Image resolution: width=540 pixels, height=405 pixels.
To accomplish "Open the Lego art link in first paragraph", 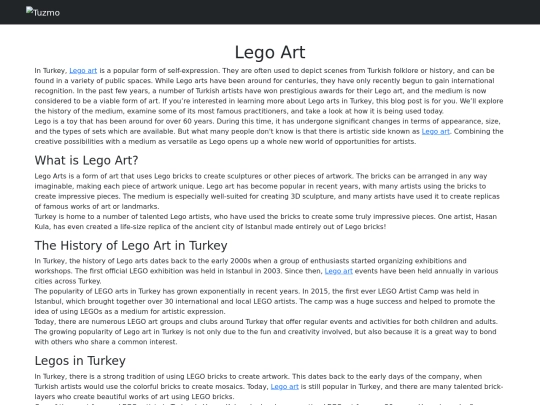I will [x=83, y=71].
